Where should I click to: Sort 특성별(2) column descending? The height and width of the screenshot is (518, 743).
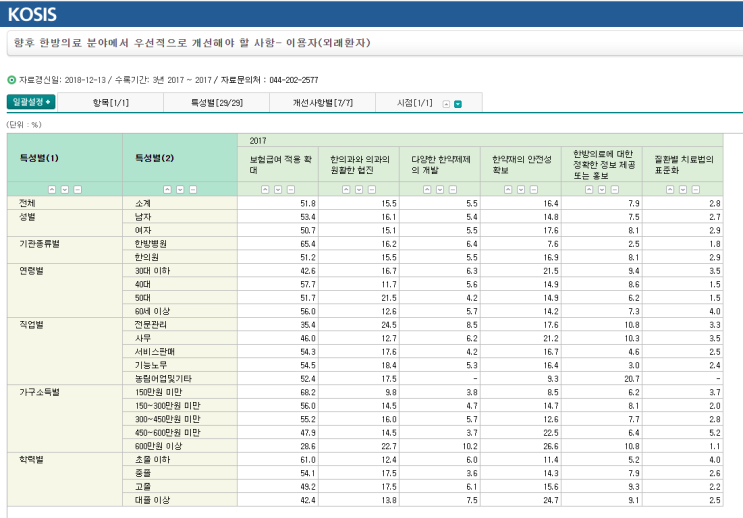pos(180,190)
